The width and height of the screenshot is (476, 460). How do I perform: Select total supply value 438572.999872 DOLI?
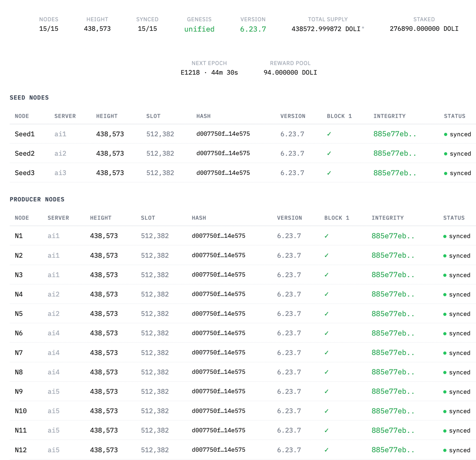click(326, 29)
